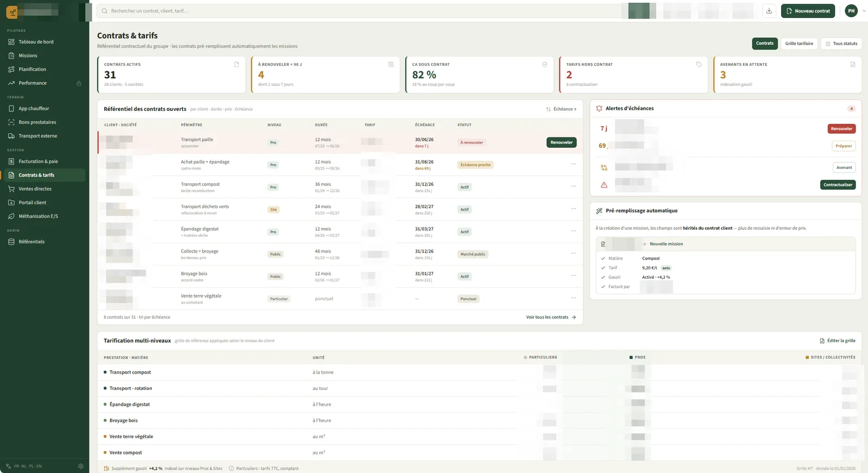Click the Nouveau contrat button
Viewport: 868px width, 473px height.
click(x=808, y=11)
